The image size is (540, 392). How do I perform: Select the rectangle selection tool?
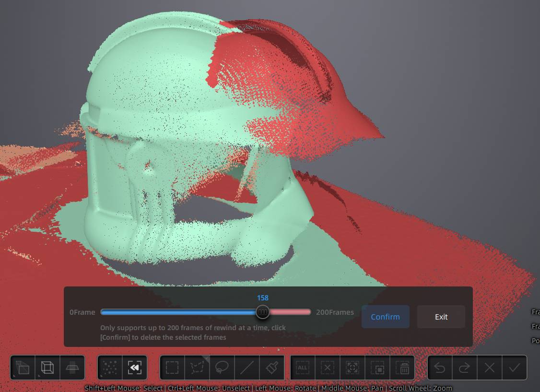(172, 368)
